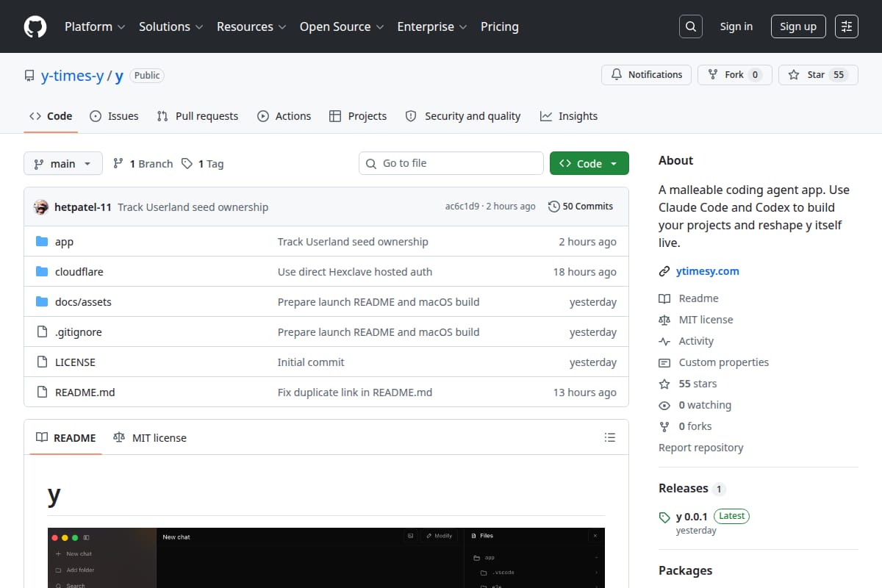Open the cloudflare folder name
Screen dimensions: 882x588
point(79,272)
